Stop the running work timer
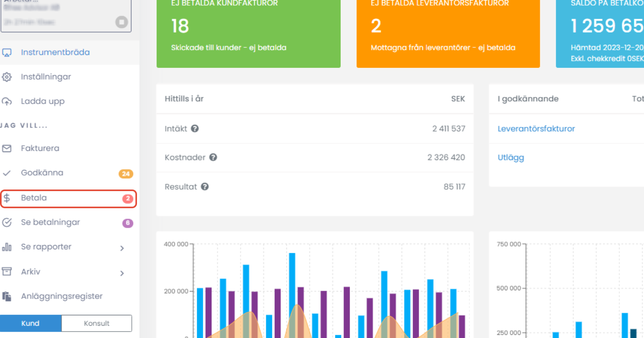Screen dimensions: 644x338 coord(121,22)
